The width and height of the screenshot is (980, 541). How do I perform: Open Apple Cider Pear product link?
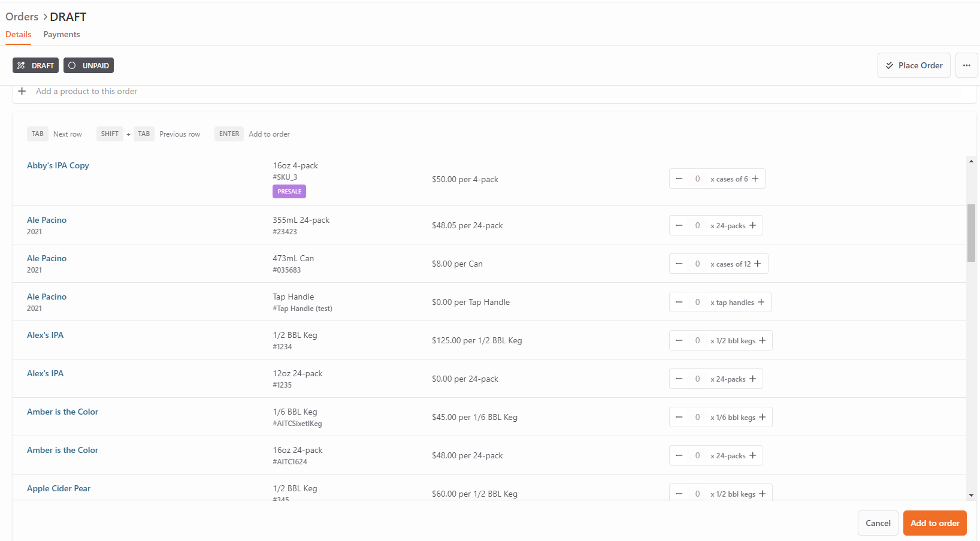[x=59, y=488]
